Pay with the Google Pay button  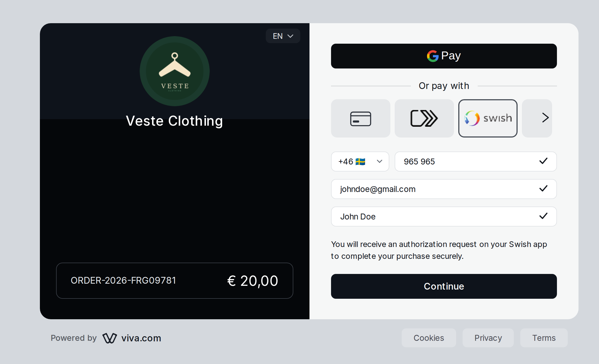click(444, 56)
